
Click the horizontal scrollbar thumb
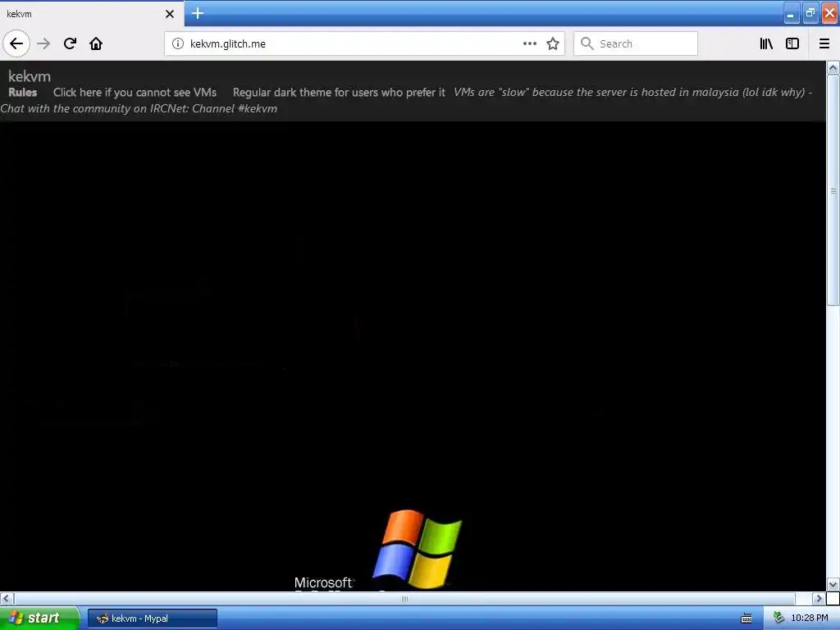pyautogui.click(x=404, y=598)
